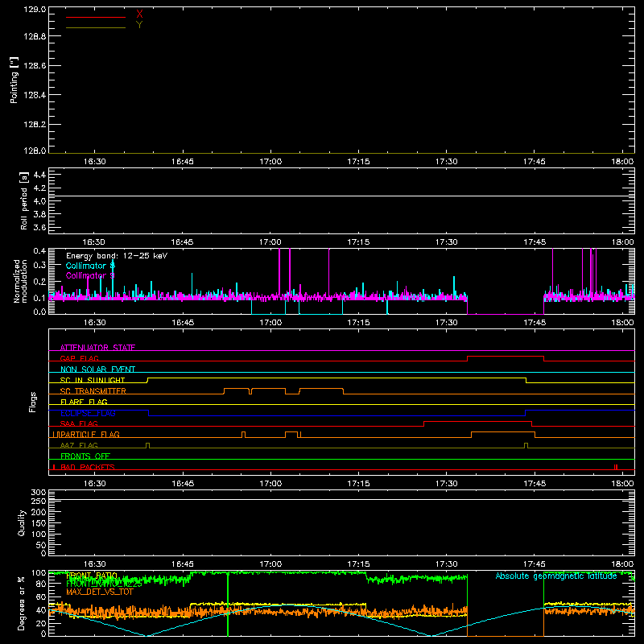
Task: Select the "Flags" axis label
Action: [x=32, y=402]
